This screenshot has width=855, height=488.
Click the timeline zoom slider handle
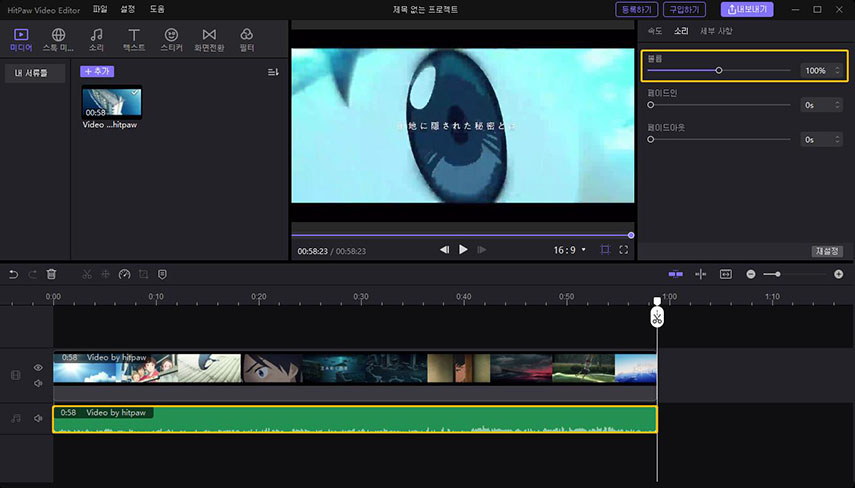[x=778, y=274]
